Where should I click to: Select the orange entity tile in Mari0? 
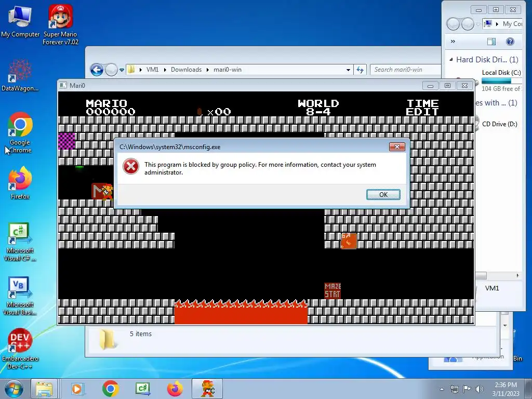point(349,241)
